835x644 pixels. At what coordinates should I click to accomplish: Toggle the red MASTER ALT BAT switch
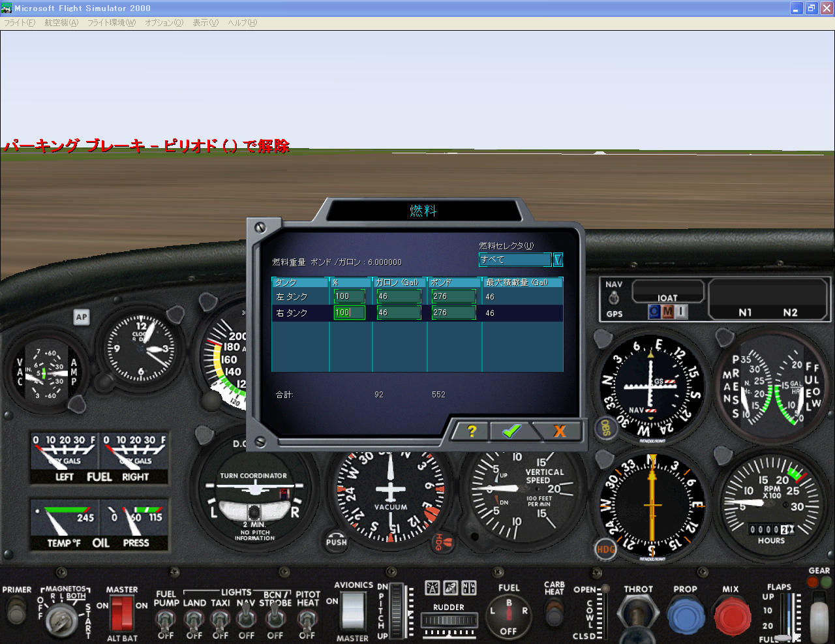122,614
